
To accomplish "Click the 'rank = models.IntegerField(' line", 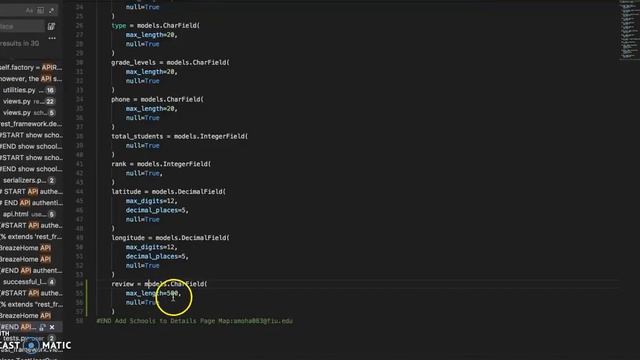I will (x=161, y=164).
